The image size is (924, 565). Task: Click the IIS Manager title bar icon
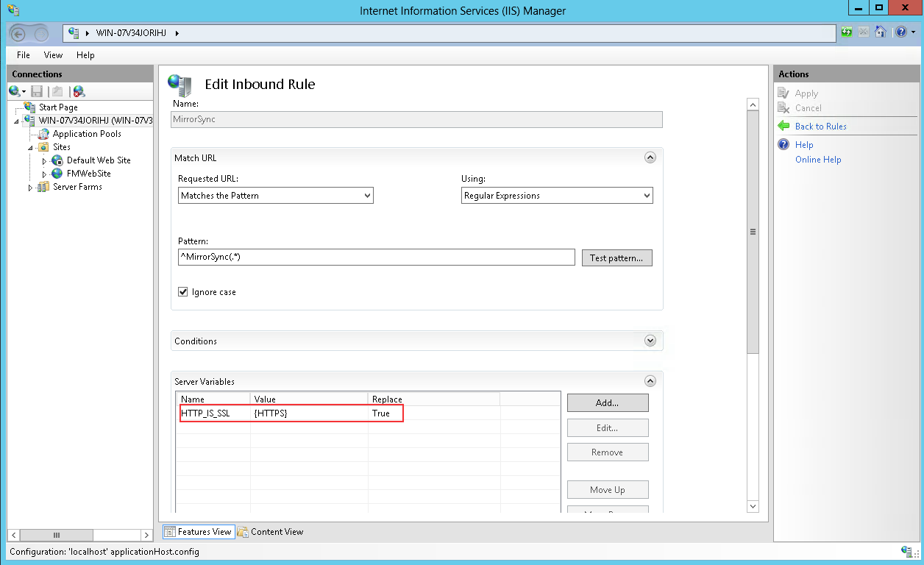[13, 10]
